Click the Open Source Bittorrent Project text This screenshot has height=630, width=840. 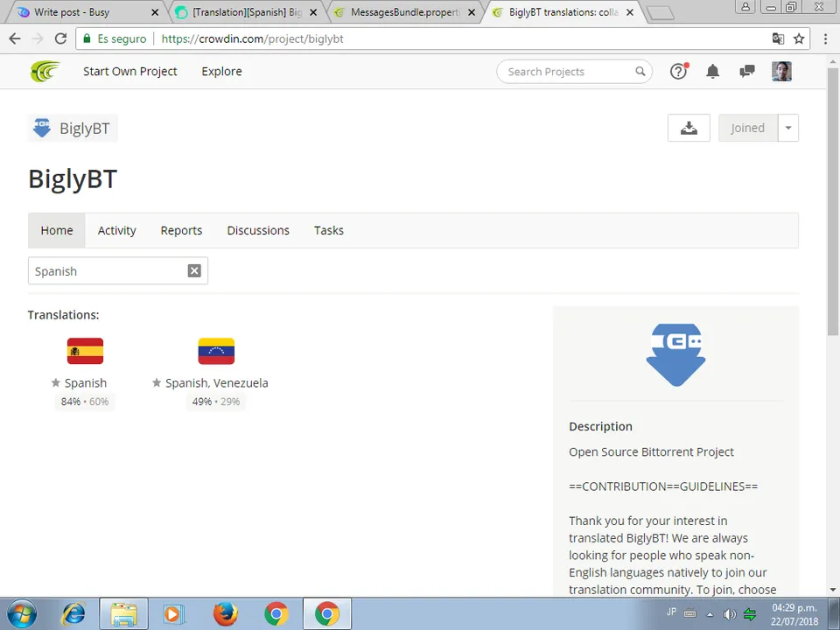point(651,451)
